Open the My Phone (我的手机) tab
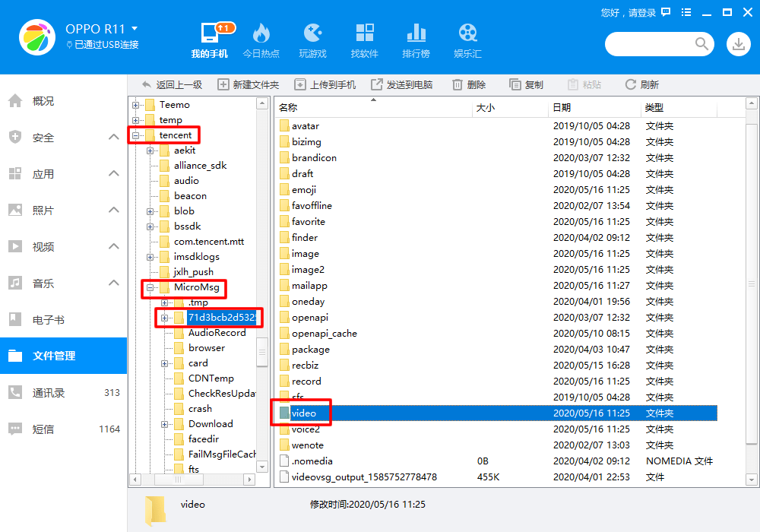The image size is (760, 532). point(209,40)
